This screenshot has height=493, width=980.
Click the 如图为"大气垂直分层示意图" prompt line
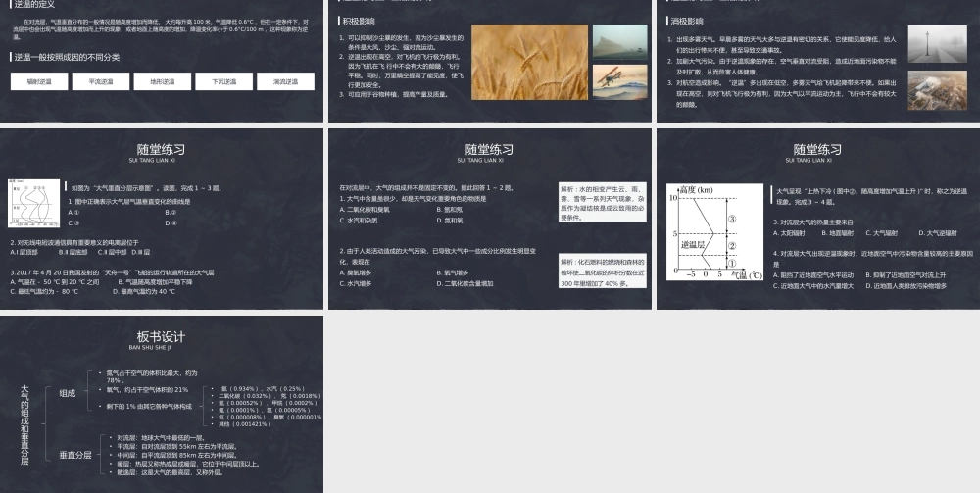click(146, 187)
